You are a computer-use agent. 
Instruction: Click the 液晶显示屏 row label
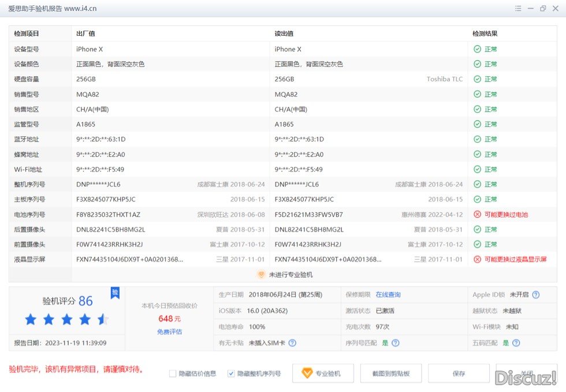click(x=29, y=259)
